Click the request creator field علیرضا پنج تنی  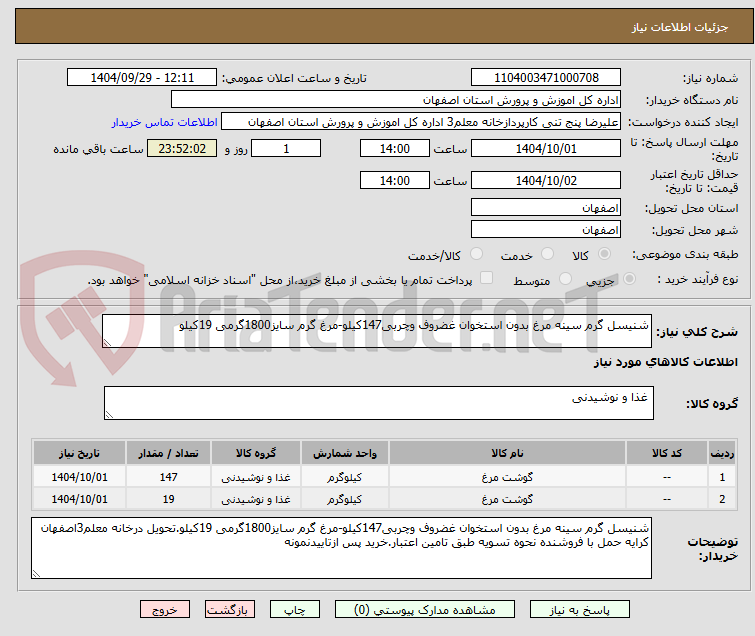pyautogui.click(x=421, y=122)
